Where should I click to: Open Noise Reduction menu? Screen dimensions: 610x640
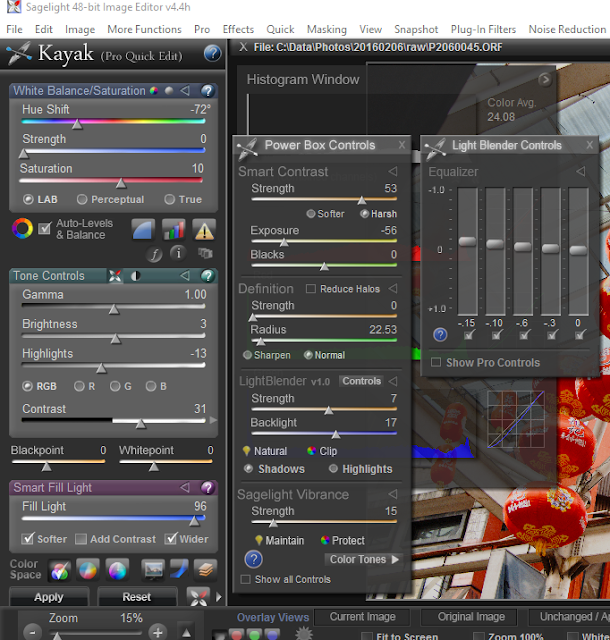pyautogui.click(x=567, y=29)
